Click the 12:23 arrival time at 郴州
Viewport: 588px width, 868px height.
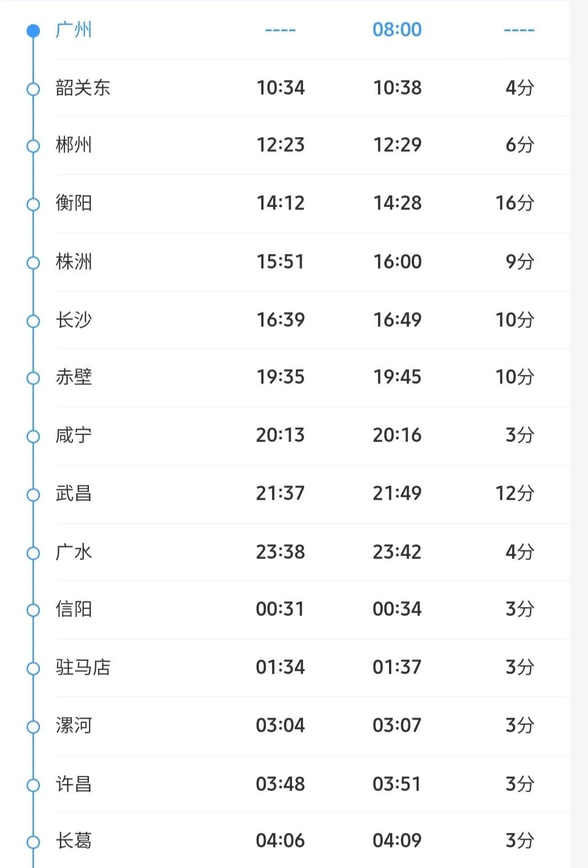click(280, 145)
